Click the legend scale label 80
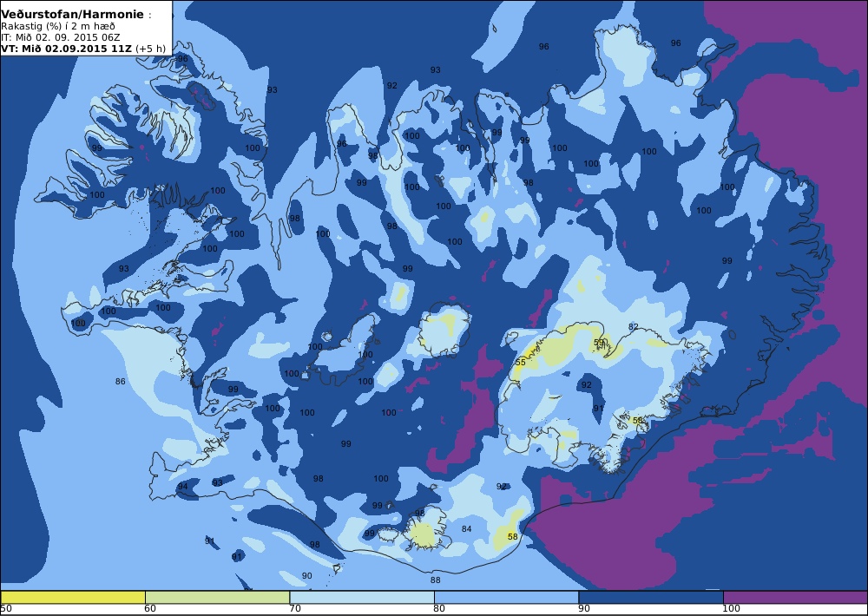Image resolution: width=868 pixels, height=616 pixels. tap(439, 609)
